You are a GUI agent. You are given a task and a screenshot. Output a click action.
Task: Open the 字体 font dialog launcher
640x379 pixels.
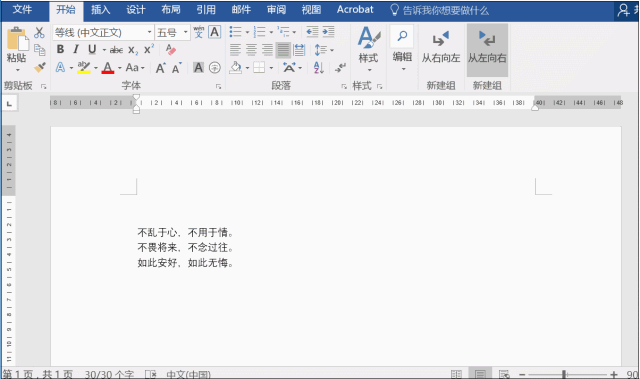[x=218, y=86]
